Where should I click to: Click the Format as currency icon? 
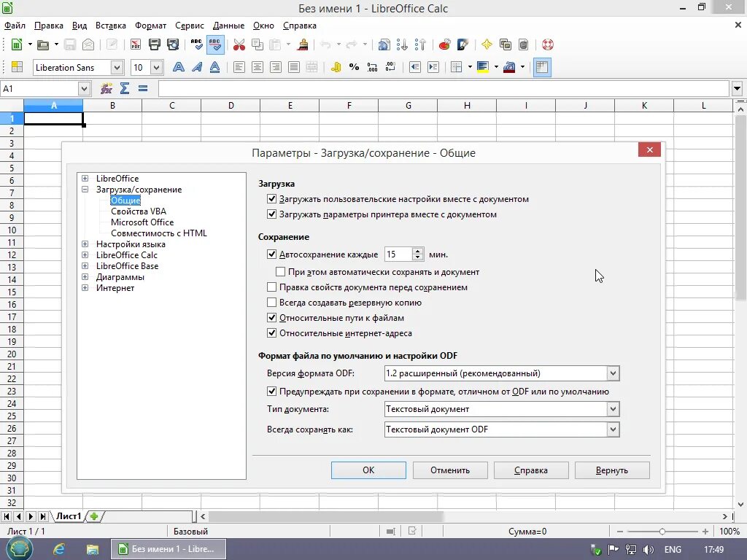click(x=336, y=67)
